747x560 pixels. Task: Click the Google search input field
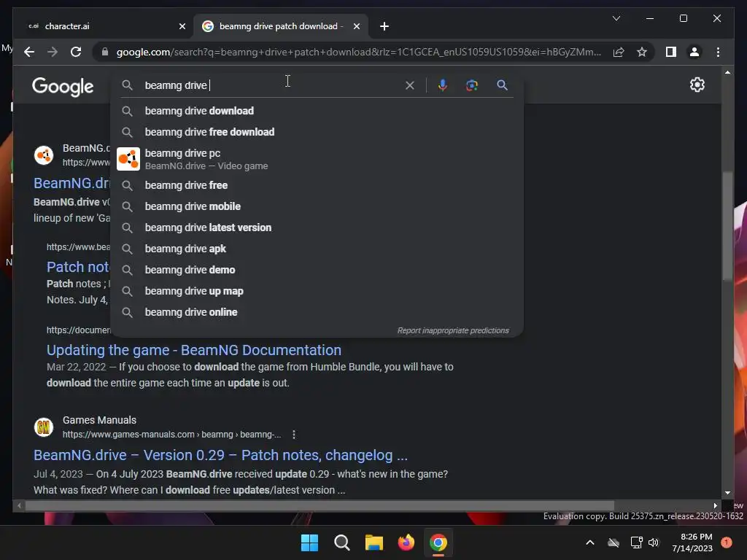[x=271, y=85]
